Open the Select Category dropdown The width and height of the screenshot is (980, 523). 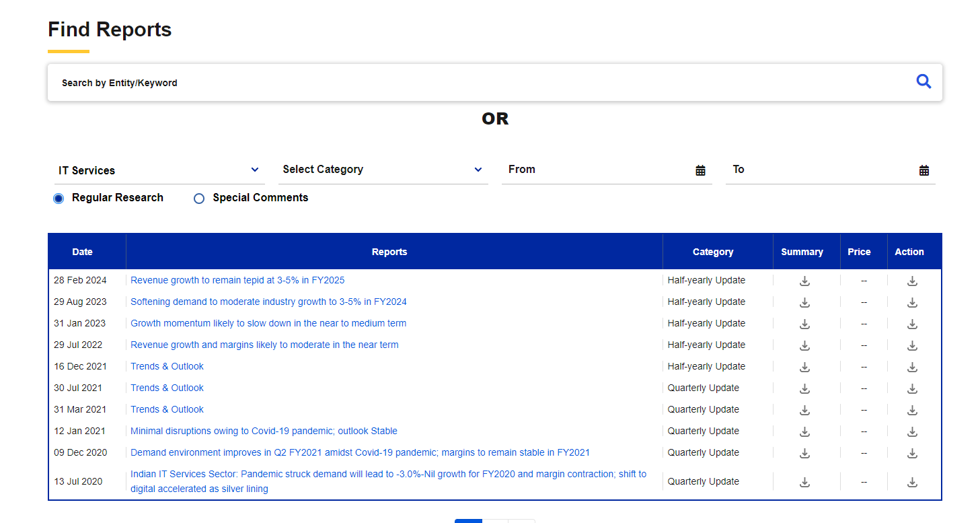[x=382, y=170]
